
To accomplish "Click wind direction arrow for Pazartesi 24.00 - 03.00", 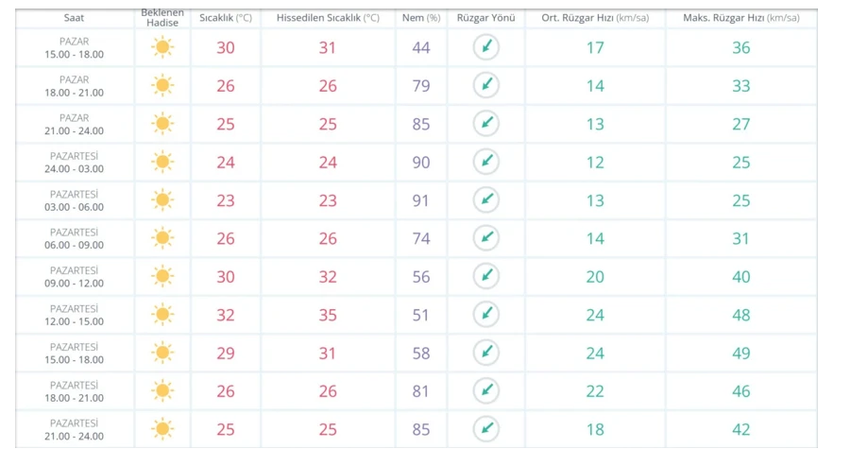I will (x=486, y=162).
